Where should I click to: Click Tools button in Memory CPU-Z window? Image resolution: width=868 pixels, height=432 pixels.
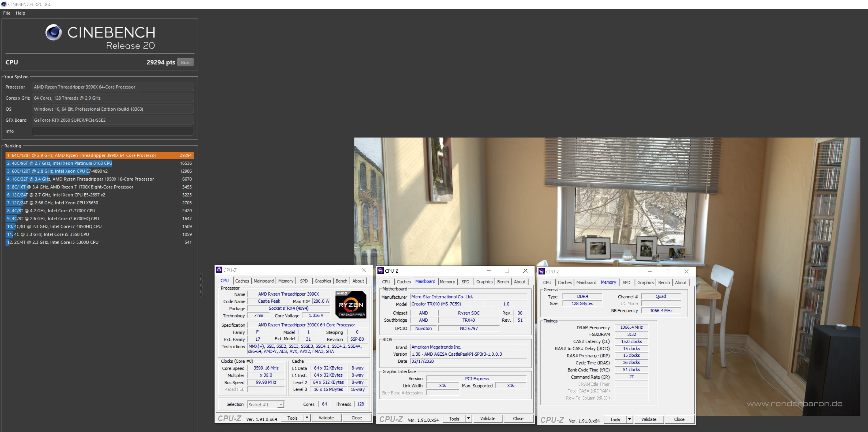pos(615,419)
